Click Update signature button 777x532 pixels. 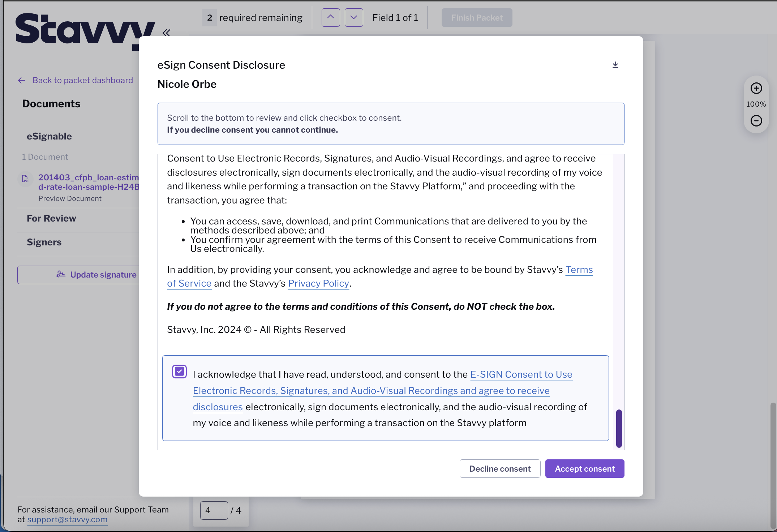(x=78, y=275)
